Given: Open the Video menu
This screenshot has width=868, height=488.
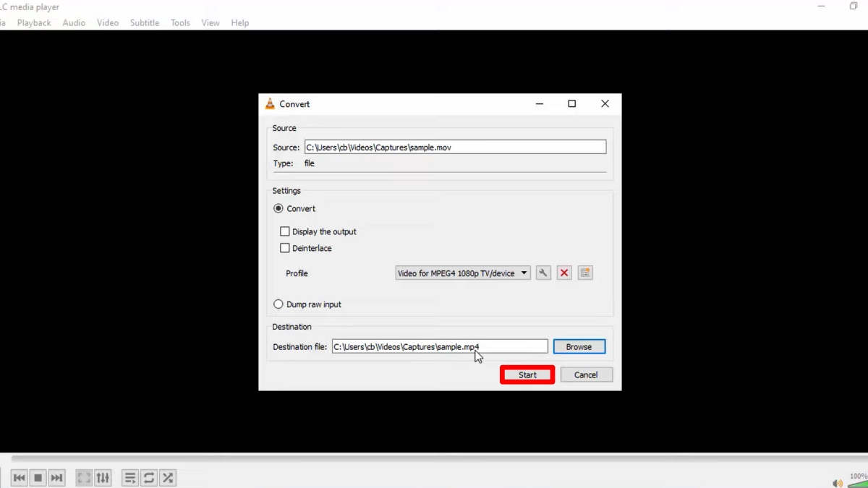Looking at the screenshot, I should point(108,23).
